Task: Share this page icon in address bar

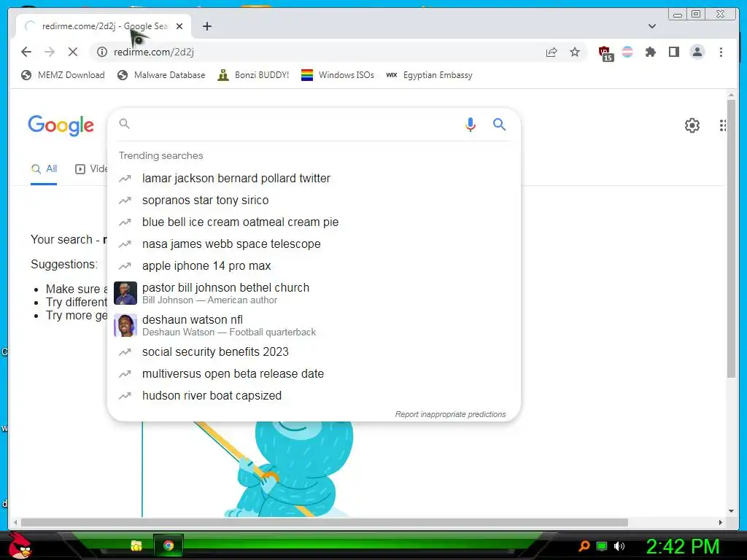Action: click(x=551, y=52)
